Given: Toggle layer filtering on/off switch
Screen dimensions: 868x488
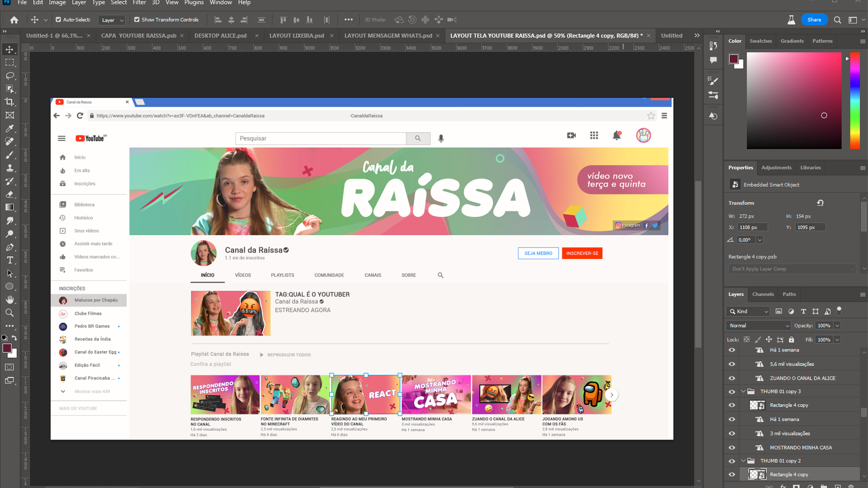Looking at the screenshot, I should tap(839, 310).
